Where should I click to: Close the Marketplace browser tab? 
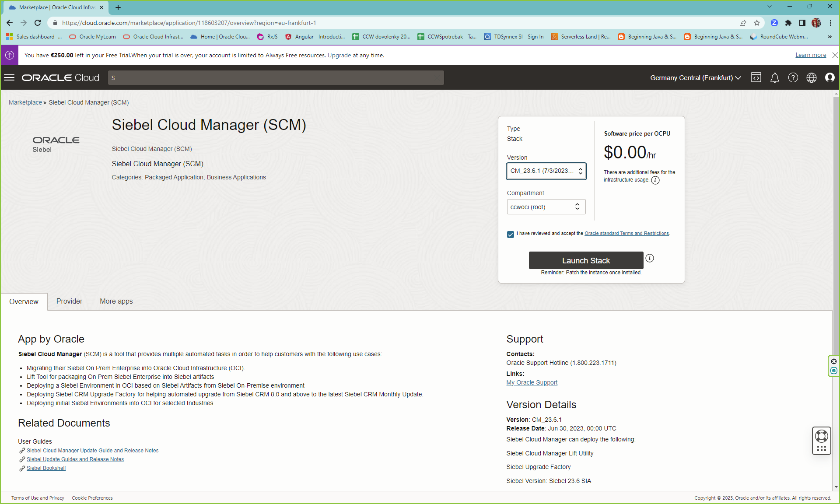click(x=101, y=7)
